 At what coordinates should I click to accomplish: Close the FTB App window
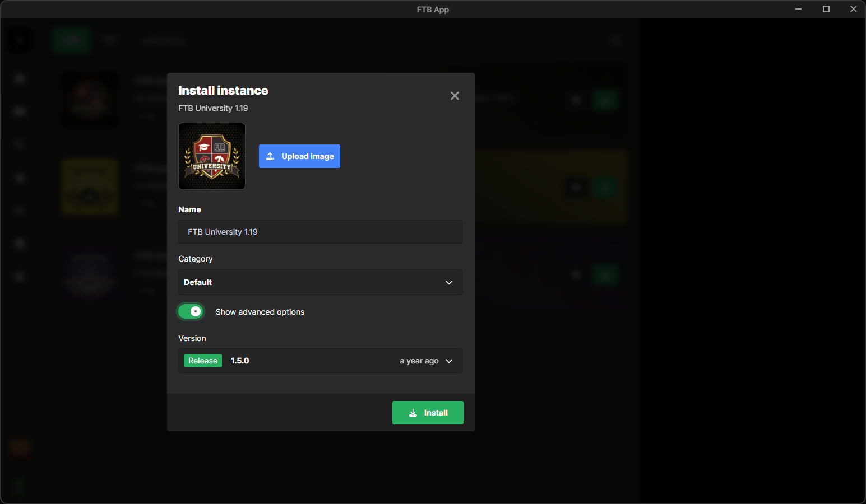[x=853, y=9]
